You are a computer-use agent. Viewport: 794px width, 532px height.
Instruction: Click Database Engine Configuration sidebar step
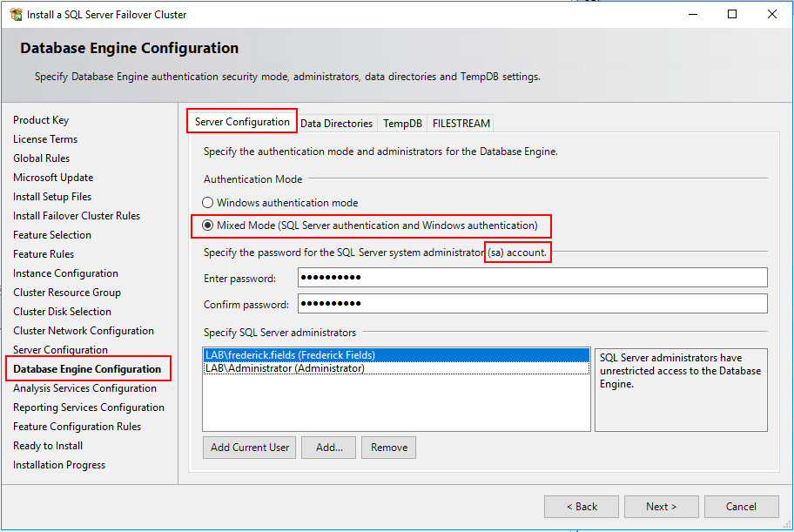(87, 369)
